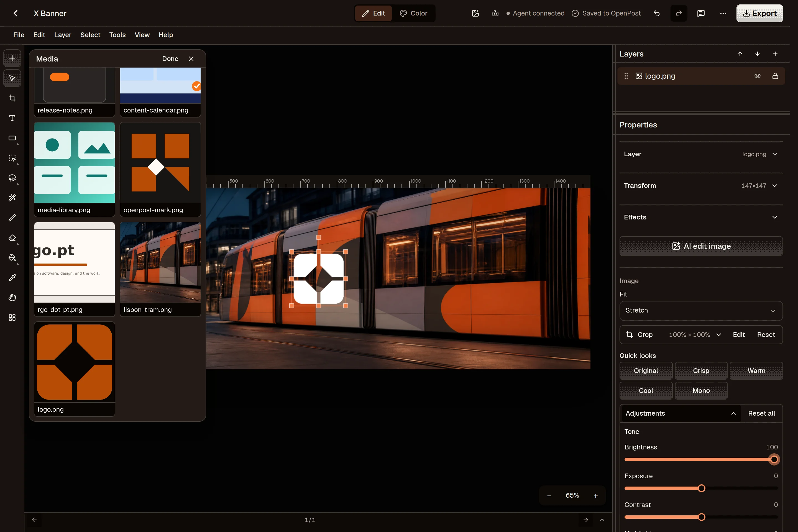Click the Exposure slider handle

701,488
